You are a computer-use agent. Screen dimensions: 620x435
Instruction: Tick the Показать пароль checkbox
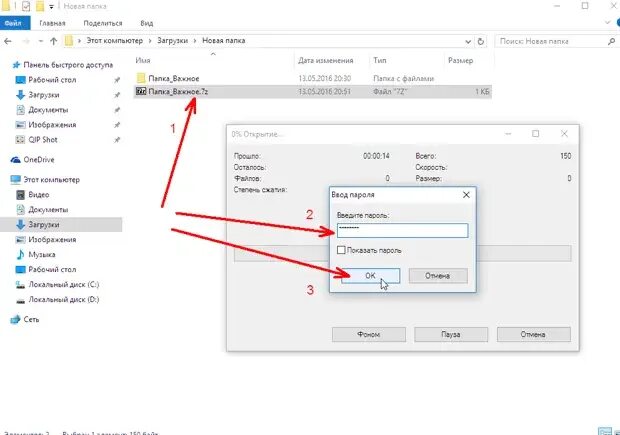341,250
